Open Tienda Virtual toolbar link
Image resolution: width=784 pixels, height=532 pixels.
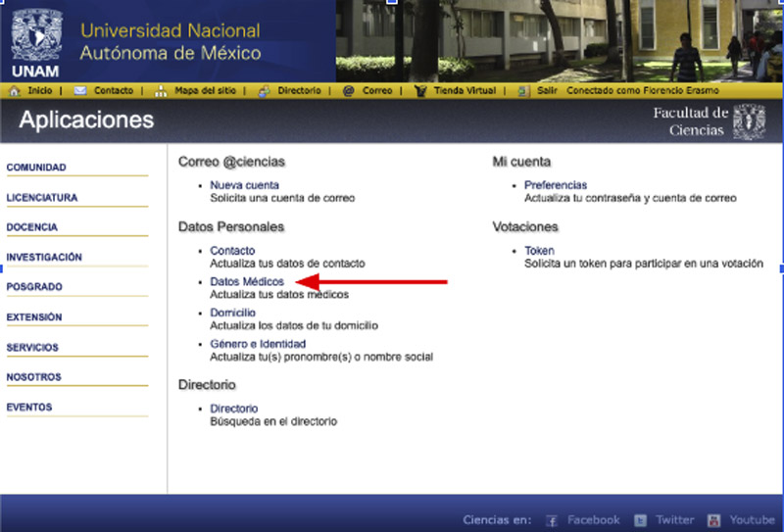(465, 90)
